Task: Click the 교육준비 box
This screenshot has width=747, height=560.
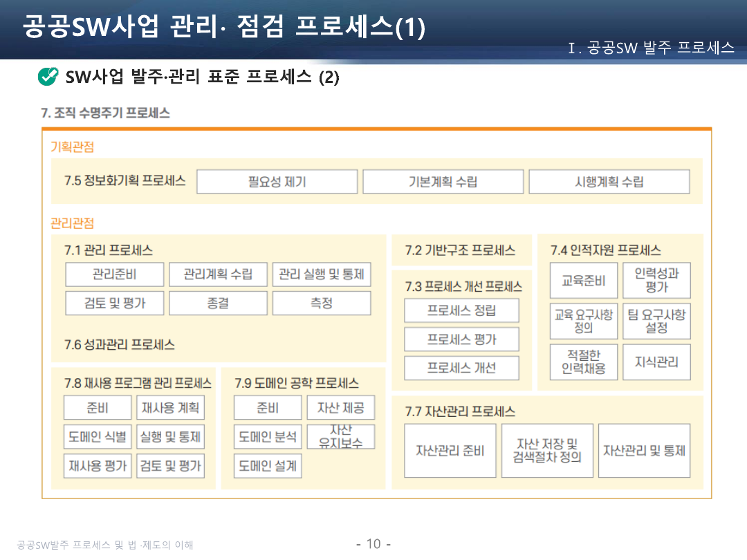Action: tap(583, 281)
